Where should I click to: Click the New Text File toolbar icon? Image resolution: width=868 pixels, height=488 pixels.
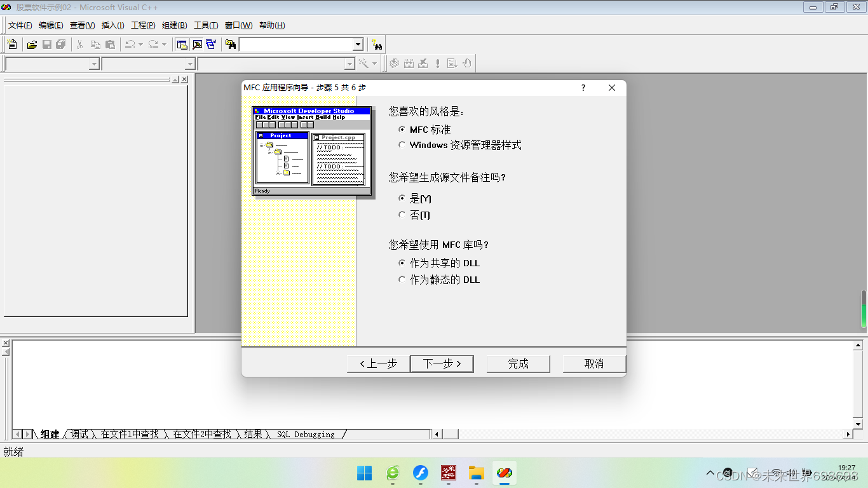(12, 44)
